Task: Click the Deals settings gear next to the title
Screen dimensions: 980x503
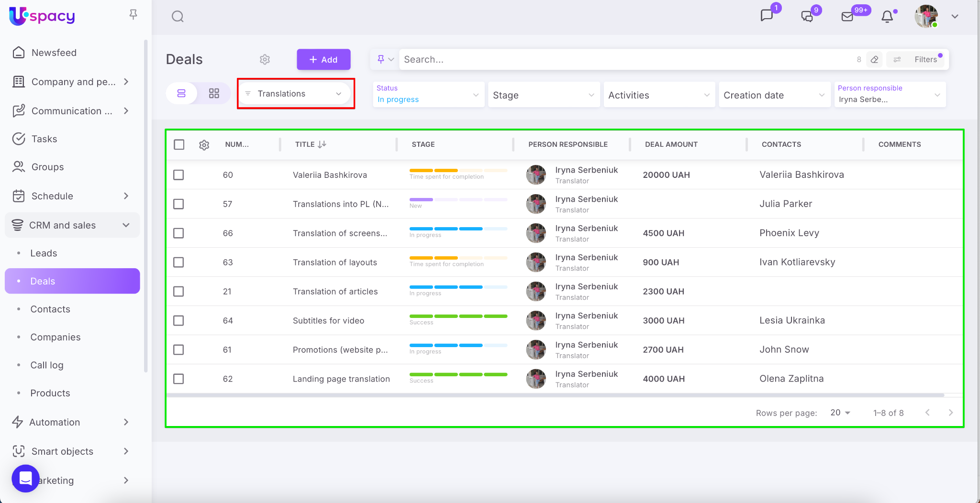Action: [265, 59]
